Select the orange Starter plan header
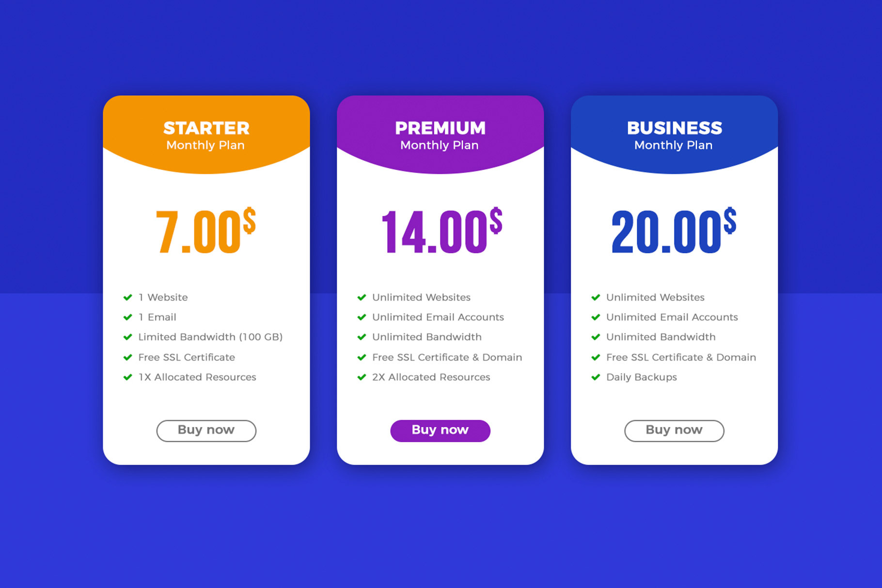 (x=206, y=134)
